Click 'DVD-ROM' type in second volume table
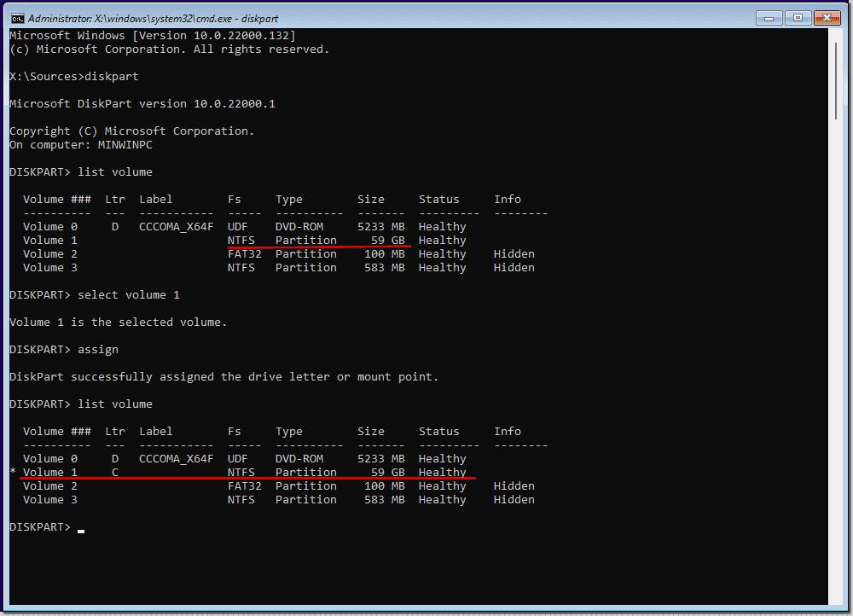The width and height of the screenshot is (853, 616). tap(299, 458)
